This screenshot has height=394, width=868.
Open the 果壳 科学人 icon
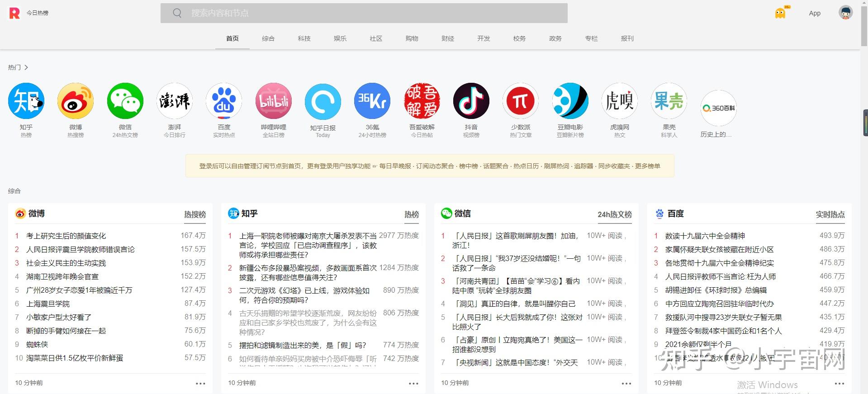(669, 101)
